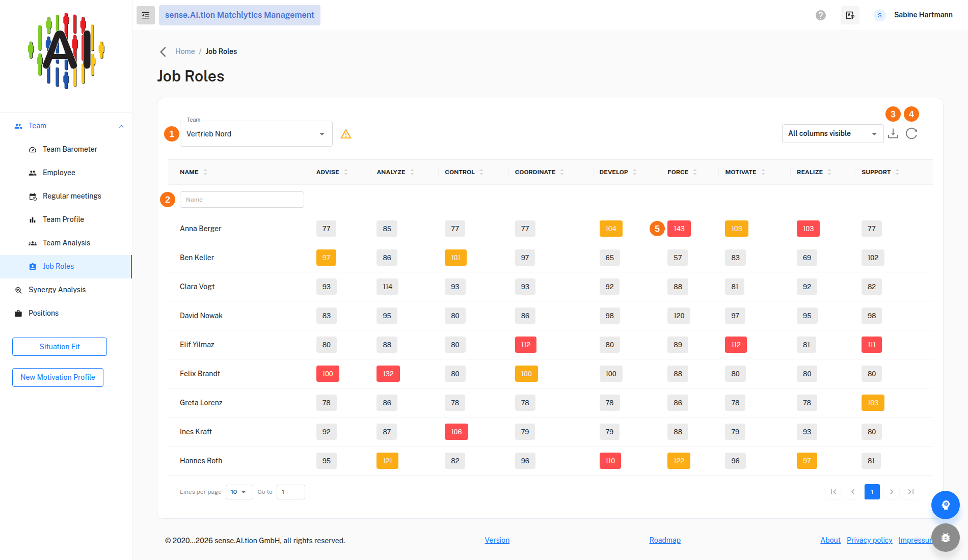
Task: Collapse the sidebar menu toggle icon
Action: click(x=146, y=15)
